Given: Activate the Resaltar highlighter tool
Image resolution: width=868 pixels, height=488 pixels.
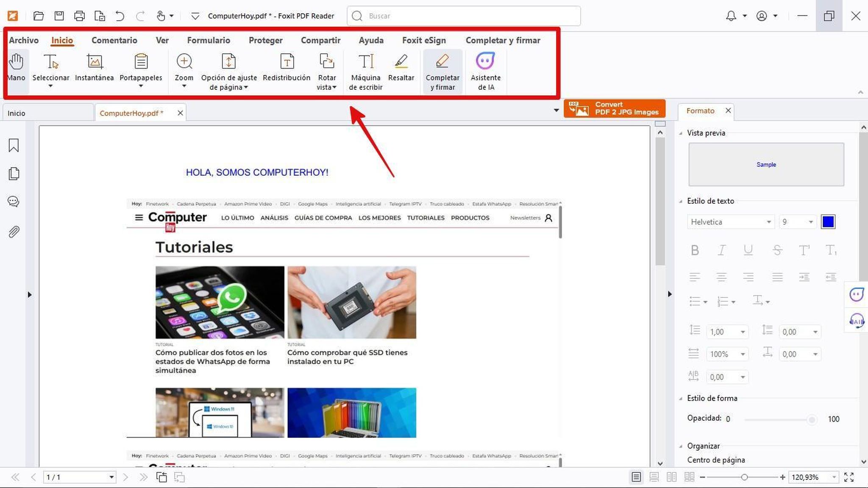Looking at the screenshot, I should pos(401,68).
